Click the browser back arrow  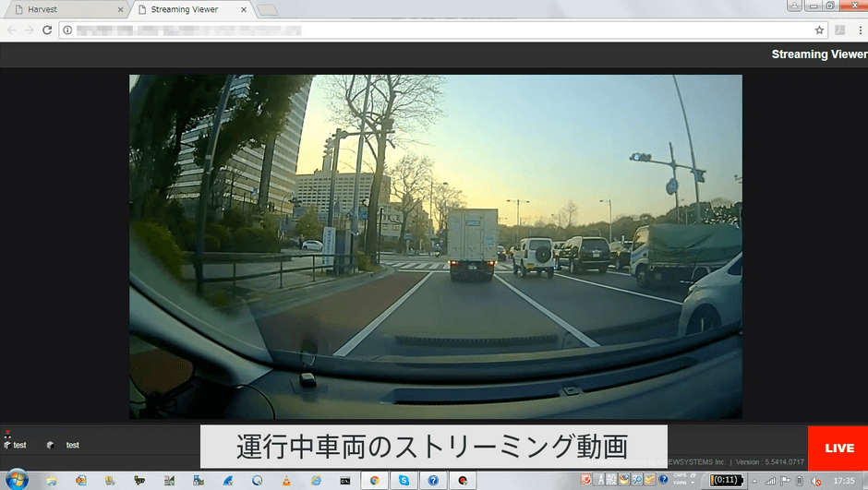(x=11, y=30)
